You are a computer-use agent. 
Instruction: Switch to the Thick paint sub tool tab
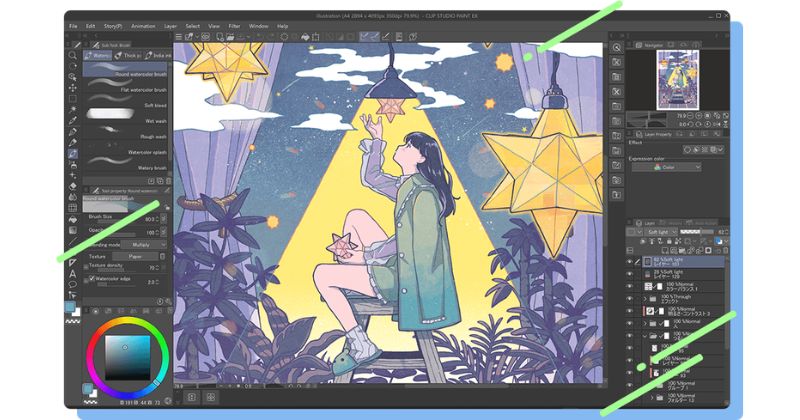128,55
